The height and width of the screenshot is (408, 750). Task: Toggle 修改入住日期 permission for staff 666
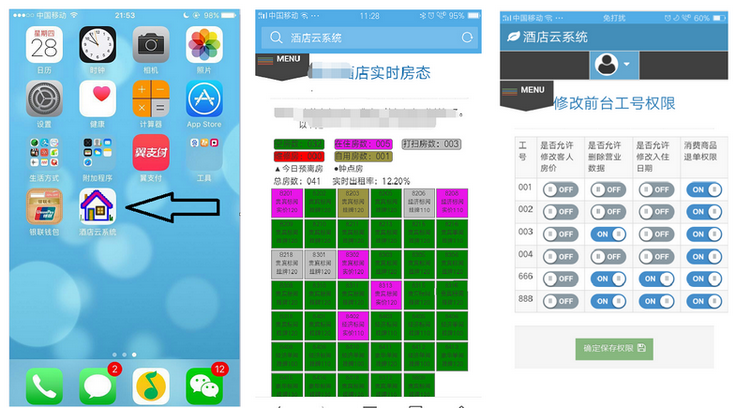pyautogui.click(x=656, y=278)
